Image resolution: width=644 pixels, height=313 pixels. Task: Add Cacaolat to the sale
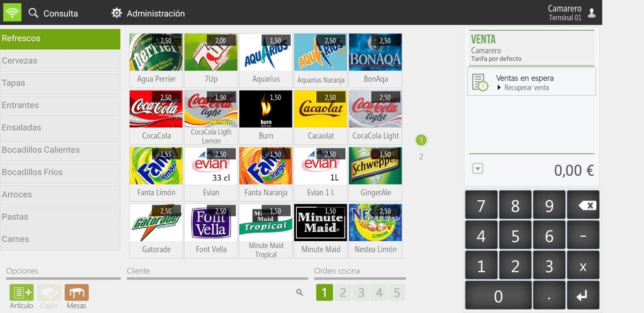[320, 117]
